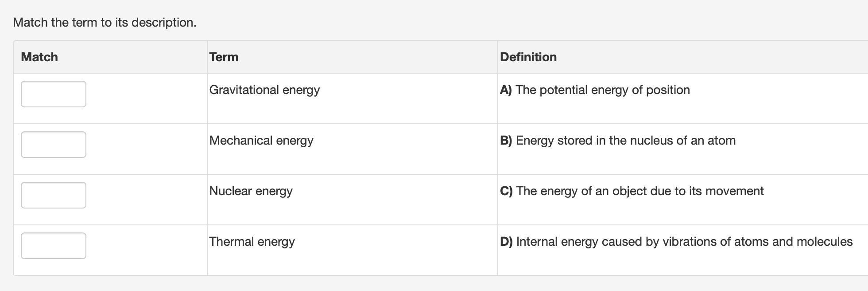The height and width of the screenshot is (291, 868).
Task: Click the "Match the term to its description" prompt
Action: [105, 23]
